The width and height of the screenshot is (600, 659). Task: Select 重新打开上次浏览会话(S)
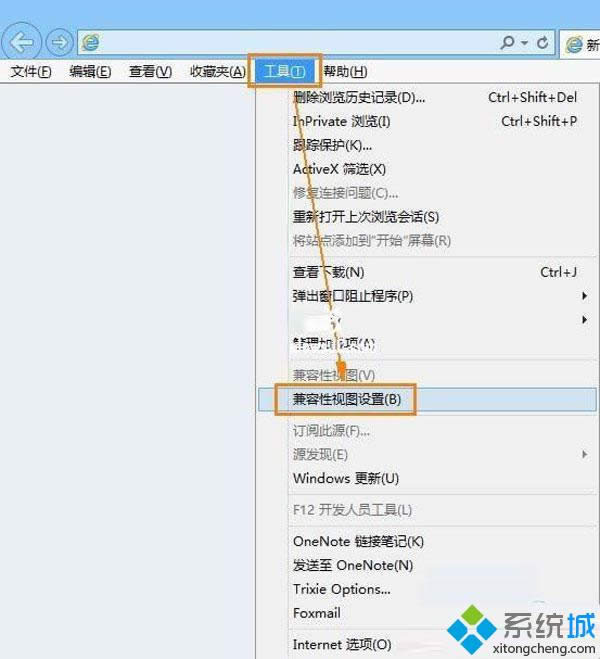(x=427, y=217)
